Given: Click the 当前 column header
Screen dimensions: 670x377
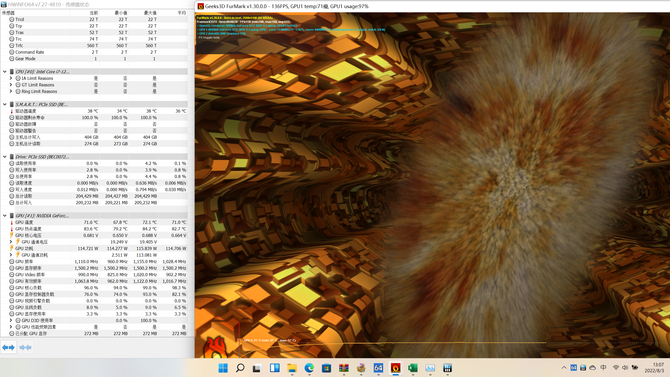Looking at the screenshot, I should click(94, 13).
